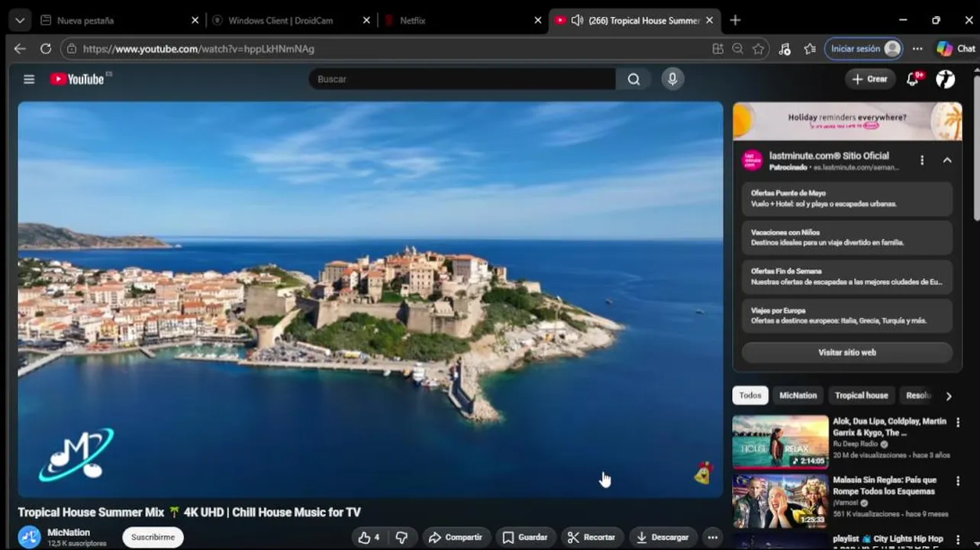Select the MicNation filter chip
The width and height of the screenshot is (980, 550).
click(x=798, y=395)
